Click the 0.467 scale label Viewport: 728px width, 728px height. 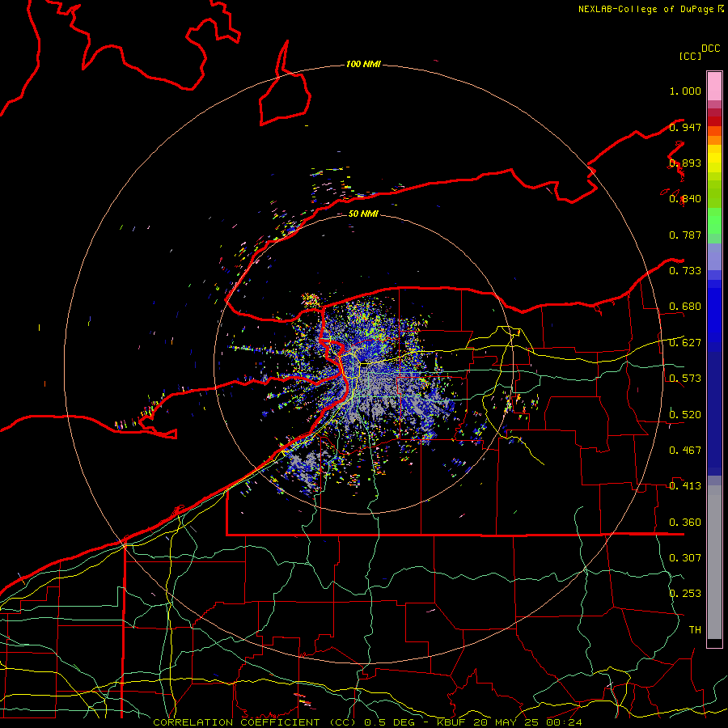click(x=685, y=450)
